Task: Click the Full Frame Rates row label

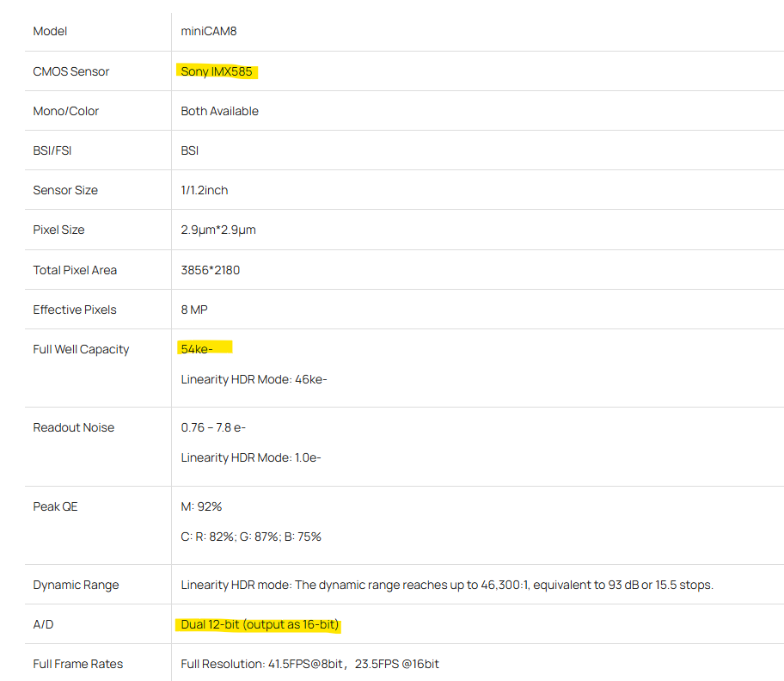Action: [x=77, y=664]
